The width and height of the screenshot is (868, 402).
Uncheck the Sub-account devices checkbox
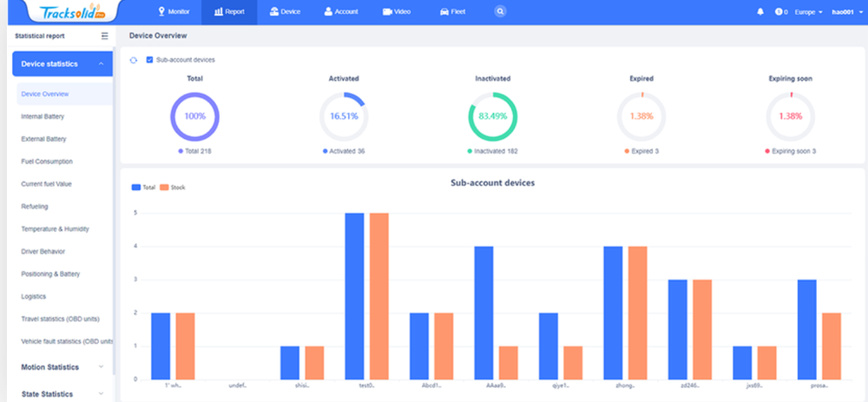(x=149, y=60)
